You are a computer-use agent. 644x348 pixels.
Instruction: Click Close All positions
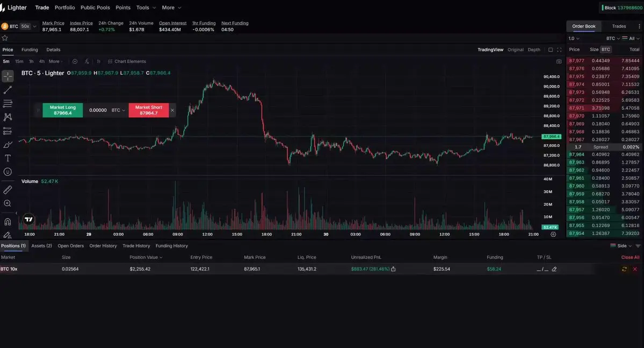(630, 258)
